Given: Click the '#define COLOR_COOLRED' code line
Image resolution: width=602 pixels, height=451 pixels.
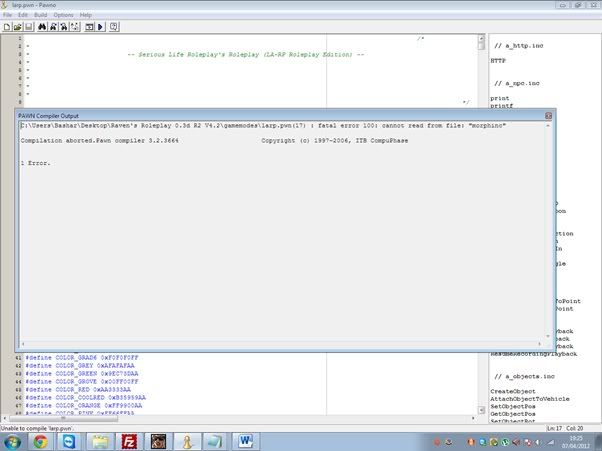Looking at the screenshot, I should (86, 398).
